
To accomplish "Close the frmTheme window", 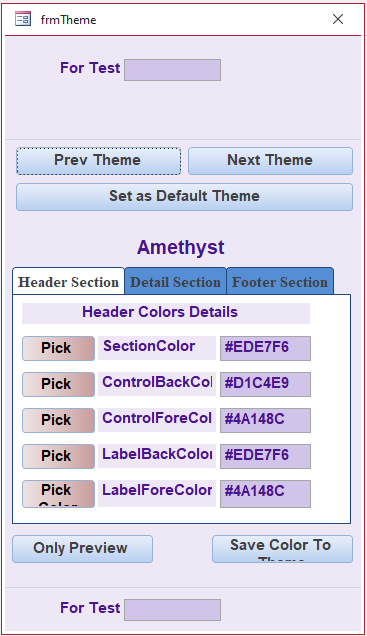I will coord(338,19).
